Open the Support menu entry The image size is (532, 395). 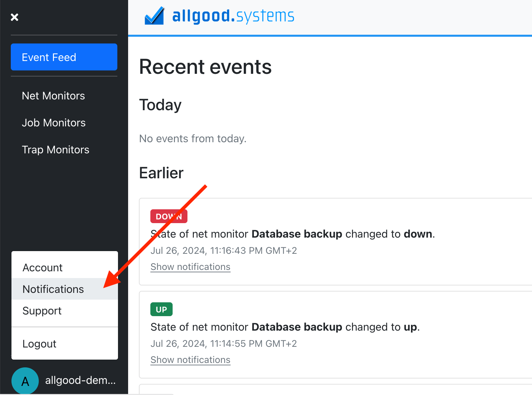tap(42, 310)
